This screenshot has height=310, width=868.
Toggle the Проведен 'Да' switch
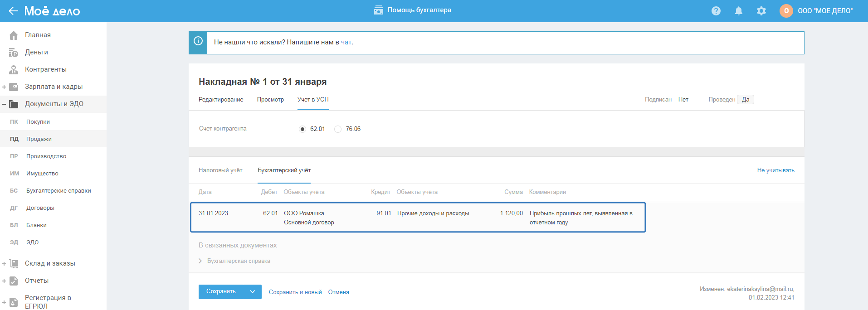coord(745,100)
